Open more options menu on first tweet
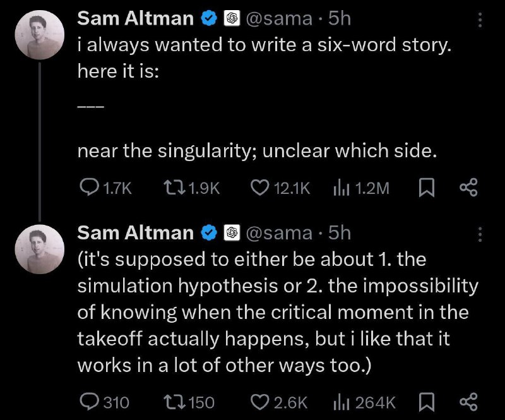Image resolution: width=505 pixels, height=420 pixels. pos(480,20)
